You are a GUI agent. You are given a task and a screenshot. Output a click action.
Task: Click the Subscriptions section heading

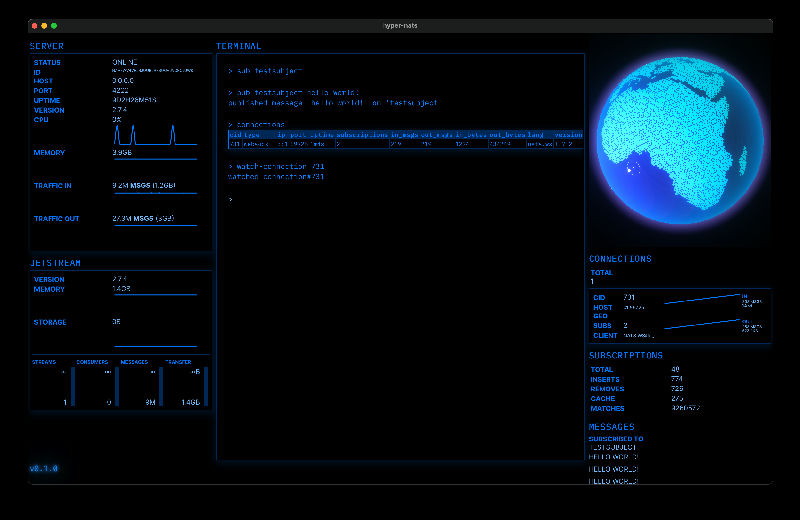pos(625,355)
